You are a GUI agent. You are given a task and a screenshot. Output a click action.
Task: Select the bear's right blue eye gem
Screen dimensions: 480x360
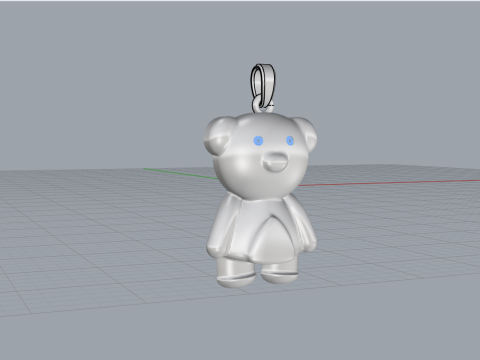click(x=290, y=141)
